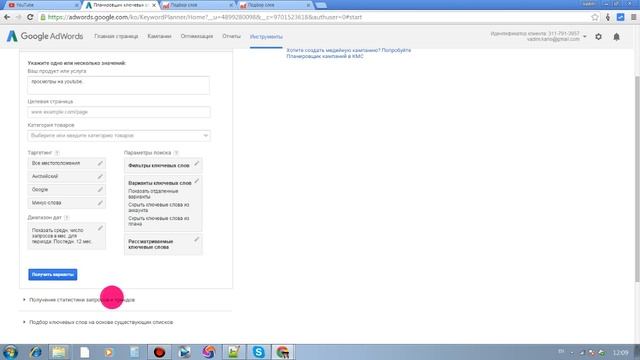Close the active Планировщик ключевых tab
Screen dimensions: 640x360
click(154, 5)
